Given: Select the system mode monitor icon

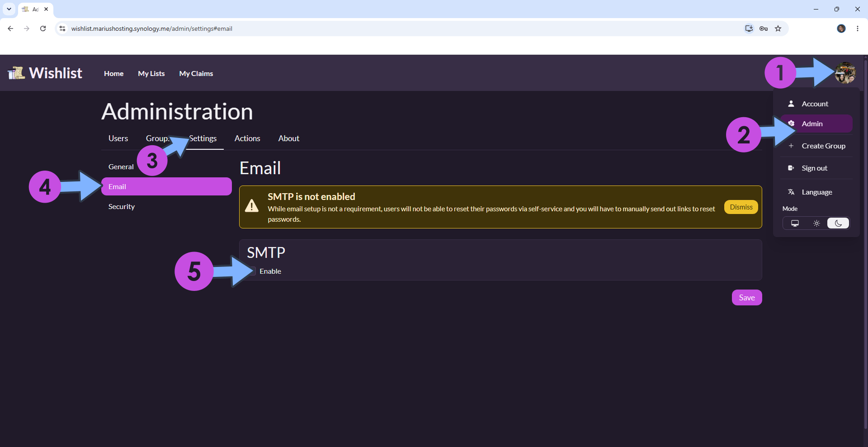Looking at the screenshot, I should 795,223.
